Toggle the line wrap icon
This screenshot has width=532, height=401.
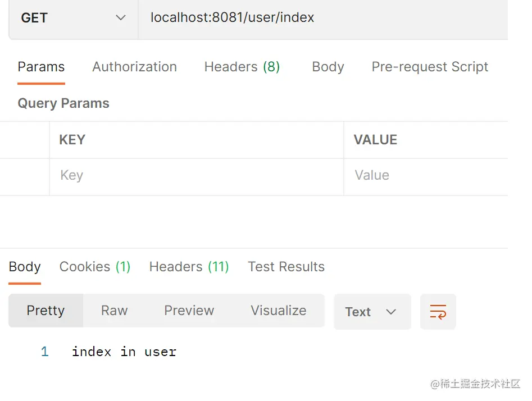point(438,312)
